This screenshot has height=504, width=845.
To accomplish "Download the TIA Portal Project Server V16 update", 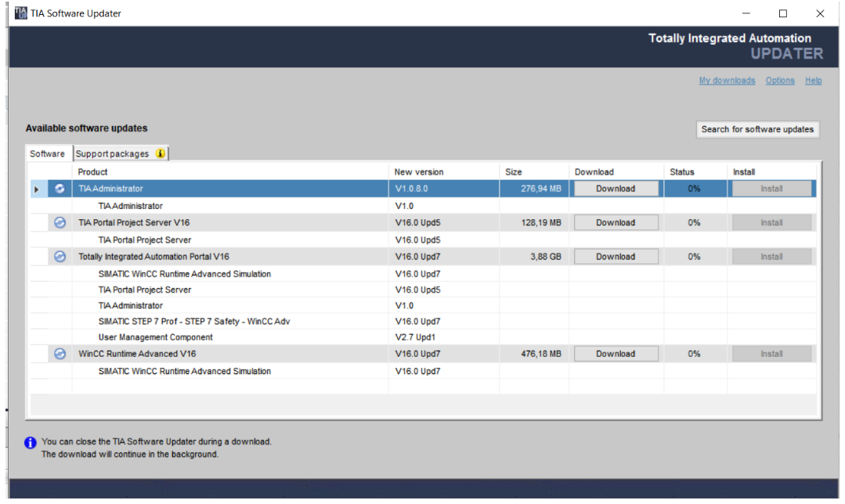I will tap(616, 222).
